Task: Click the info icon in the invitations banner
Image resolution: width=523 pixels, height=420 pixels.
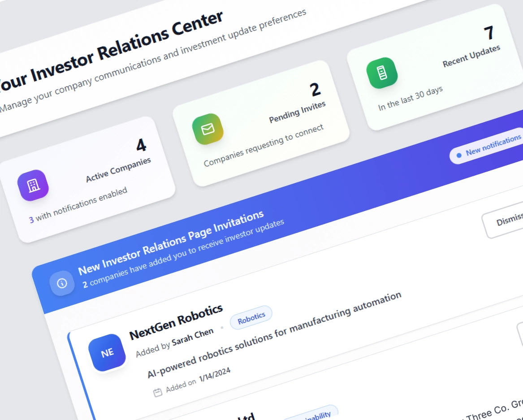Action: [x=62, y=283]
